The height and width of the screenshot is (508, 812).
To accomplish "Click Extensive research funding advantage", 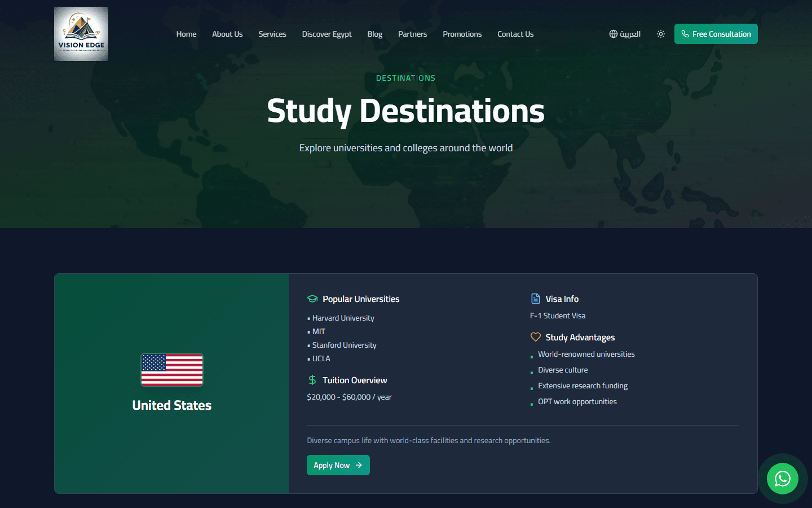I will pos(582,386).
